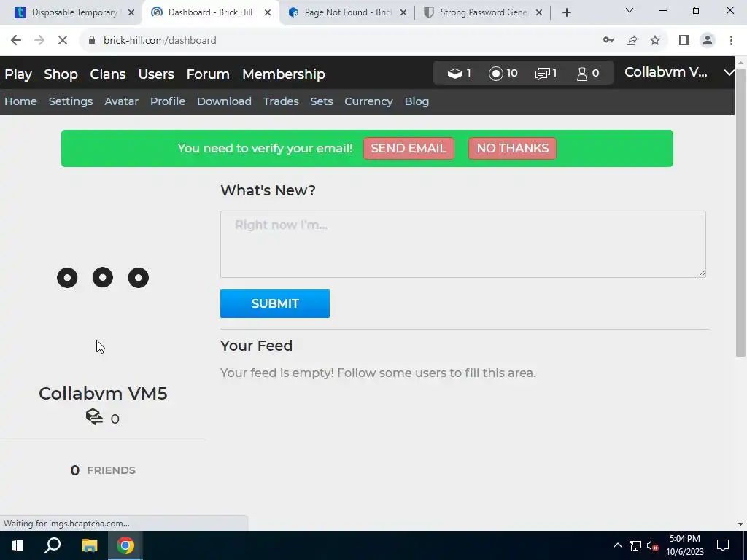Open the Trades sub-navigation link

click(x=281, y=101)
